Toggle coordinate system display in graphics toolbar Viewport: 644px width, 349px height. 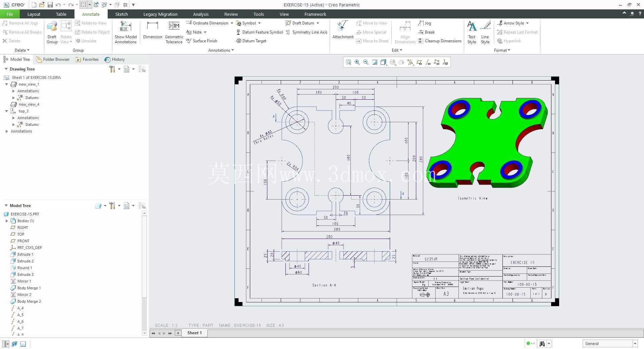coord(445,62)
